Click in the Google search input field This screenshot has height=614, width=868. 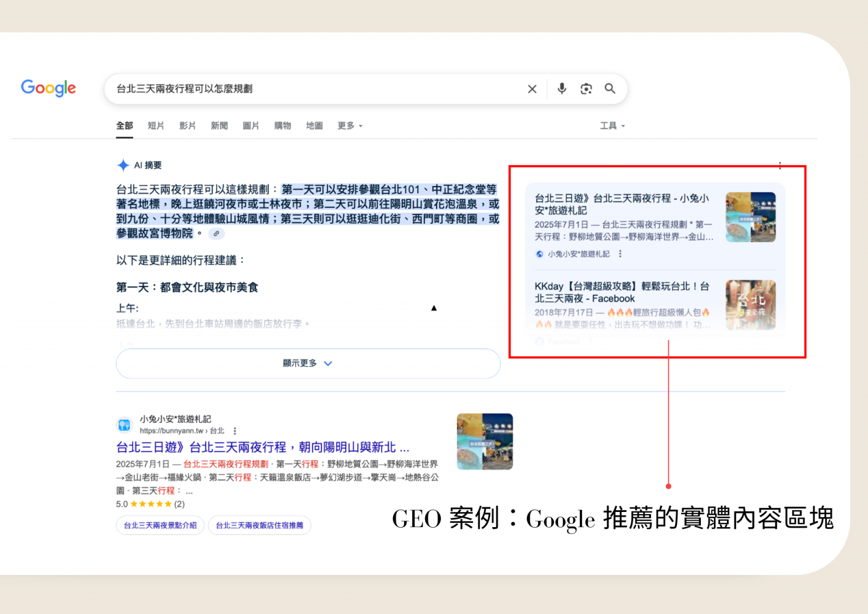[315, 89]
